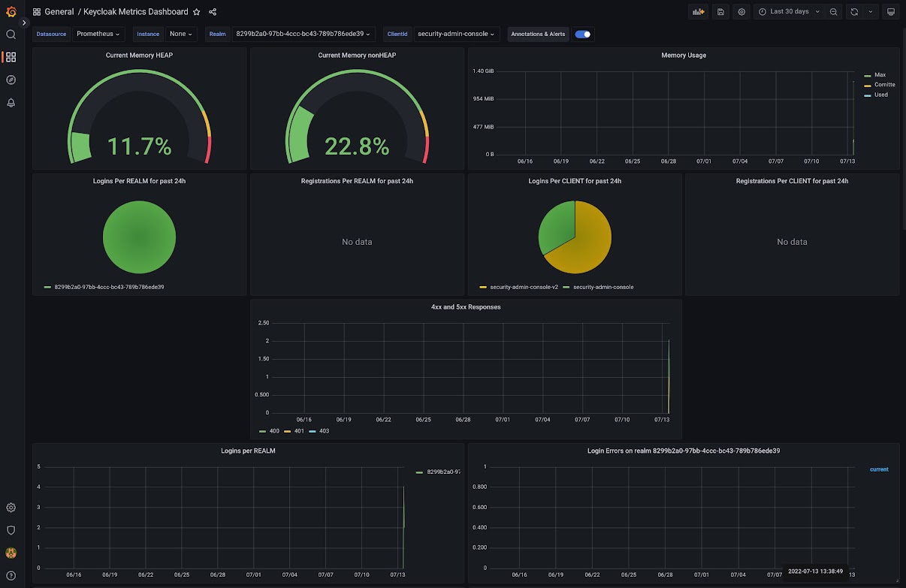Open the Memory Usage panel title
The image size is (906, 588).
click(684, 55)
